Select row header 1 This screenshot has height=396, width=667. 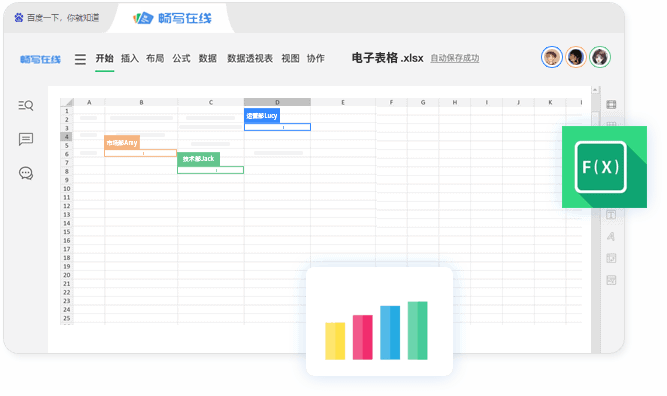(67, 111)
